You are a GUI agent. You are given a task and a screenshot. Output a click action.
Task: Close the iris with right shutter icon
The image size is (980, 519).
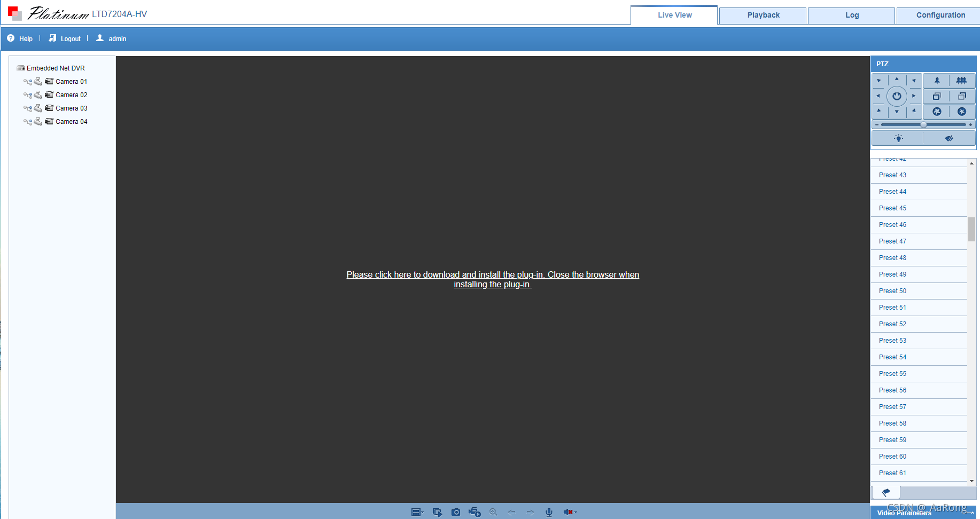(962, 112)
